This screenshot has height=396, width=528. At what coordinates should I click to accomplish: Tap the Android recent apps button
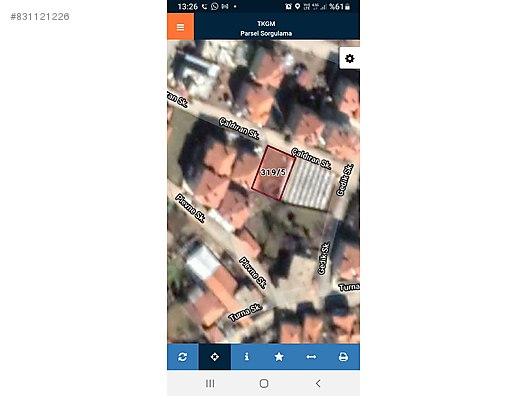pos(210,383)
